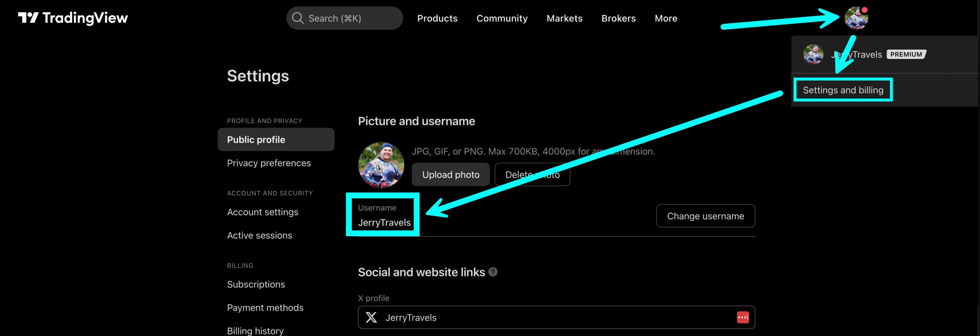This screenshot has width=980, height=336.
Task: Open the Markets menu
Action: [x=564, y=18]
